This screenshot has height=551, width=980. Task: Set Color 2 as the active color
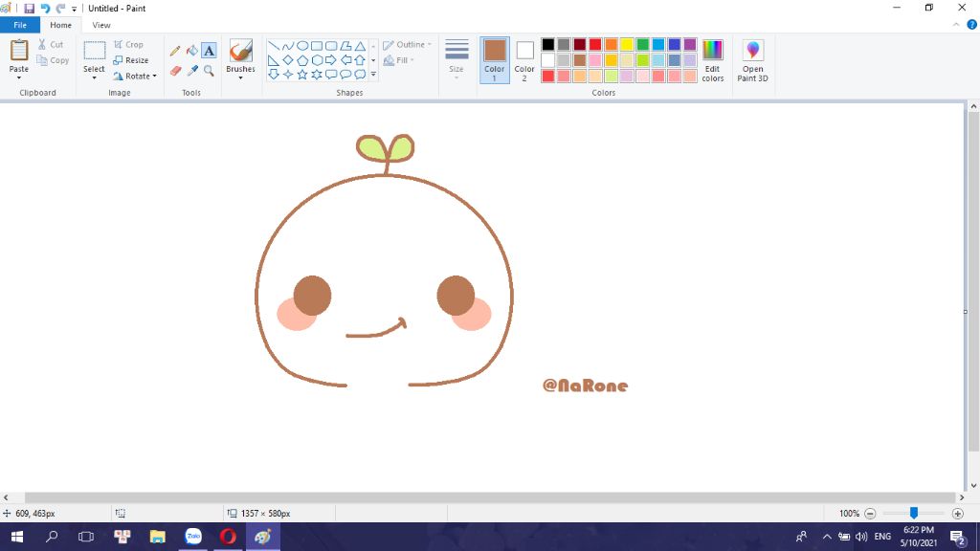click(524, 60)
